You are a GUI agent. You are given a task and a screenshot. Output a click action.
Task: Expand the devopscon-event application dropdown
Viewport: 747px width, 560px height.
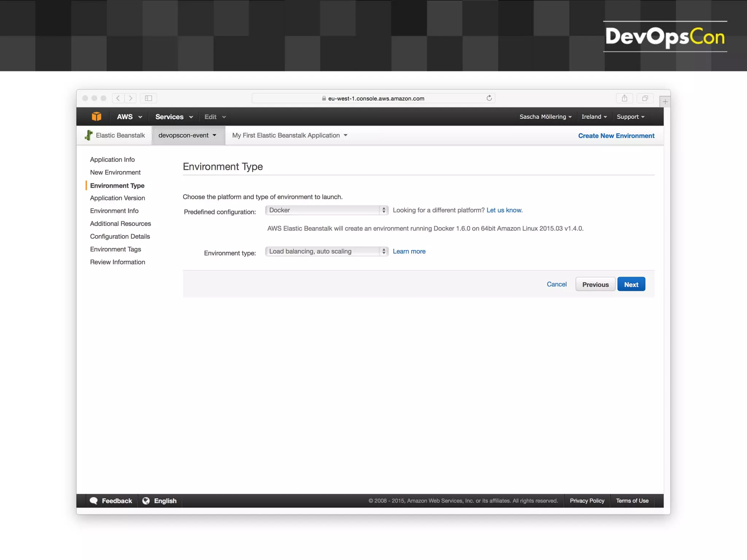tap(187, 135)
